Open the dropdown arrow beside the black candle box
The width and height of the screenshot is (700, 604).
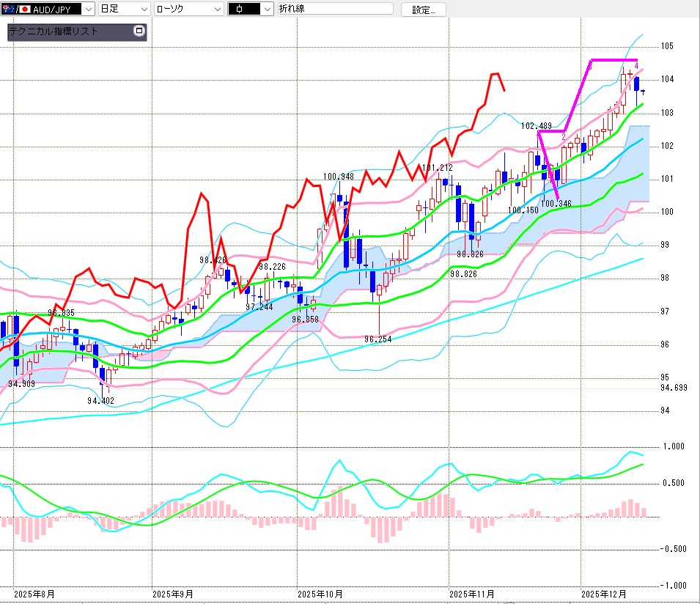point(267,10)
